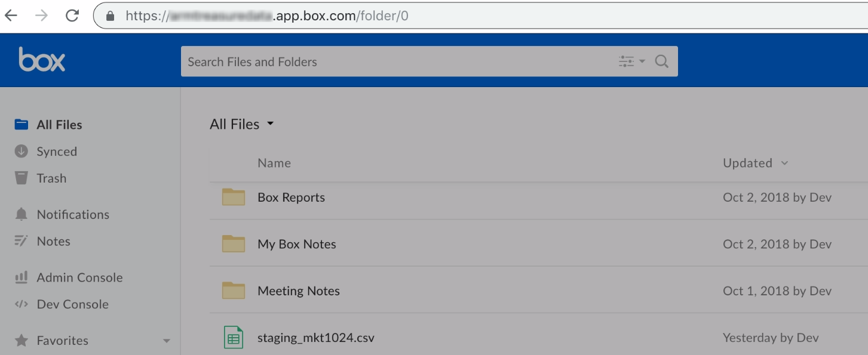Click the Favorites star icon
This screenshot has width=868, height=355.
(x=22, y=341)
